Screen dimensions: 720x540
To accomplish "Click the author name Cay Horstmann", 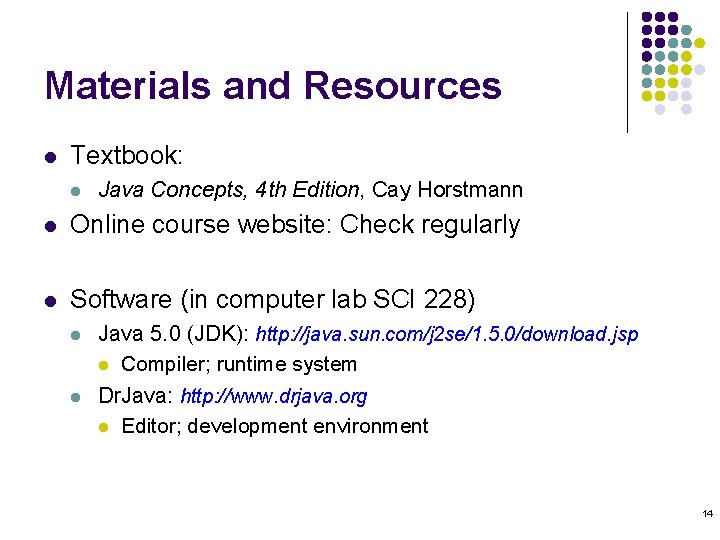I will tap(447, 190).
